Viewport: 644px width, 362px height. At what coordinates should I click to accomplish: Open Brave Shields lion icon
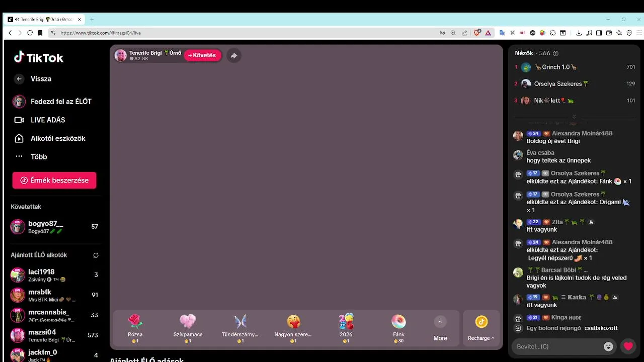pyautogui.click(x=477, y=33)
